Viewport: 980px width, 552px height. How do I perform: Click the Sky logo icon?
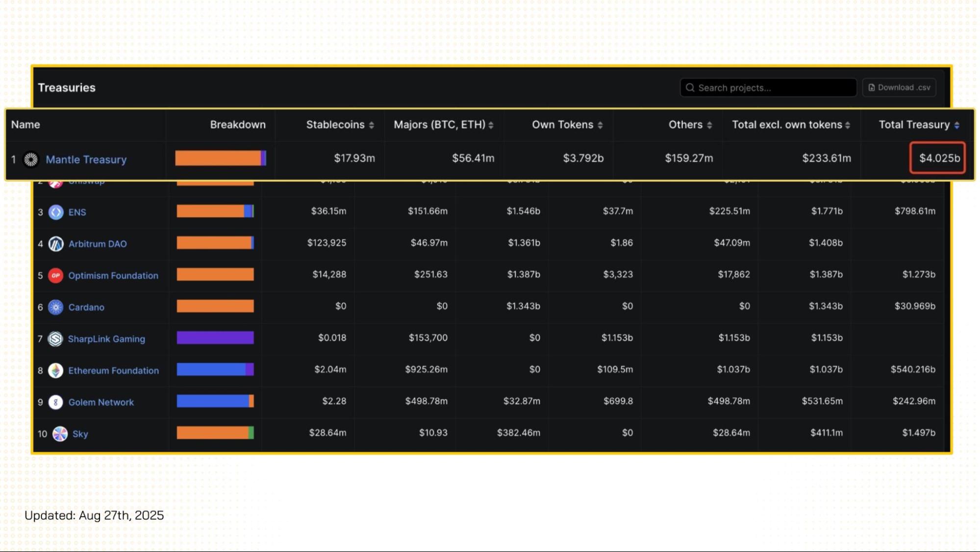pyautogui.click(x=60, y=434)
